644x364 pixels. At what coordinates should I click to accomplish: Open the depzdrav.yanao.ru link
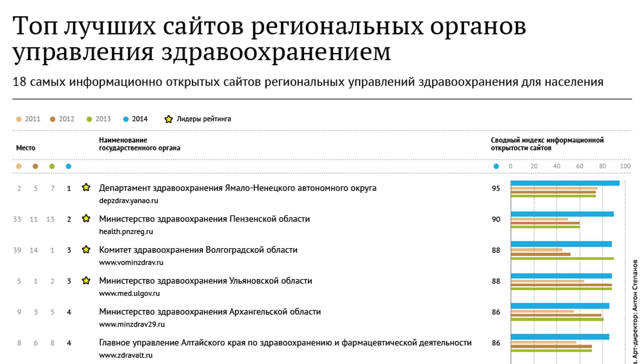128,201
